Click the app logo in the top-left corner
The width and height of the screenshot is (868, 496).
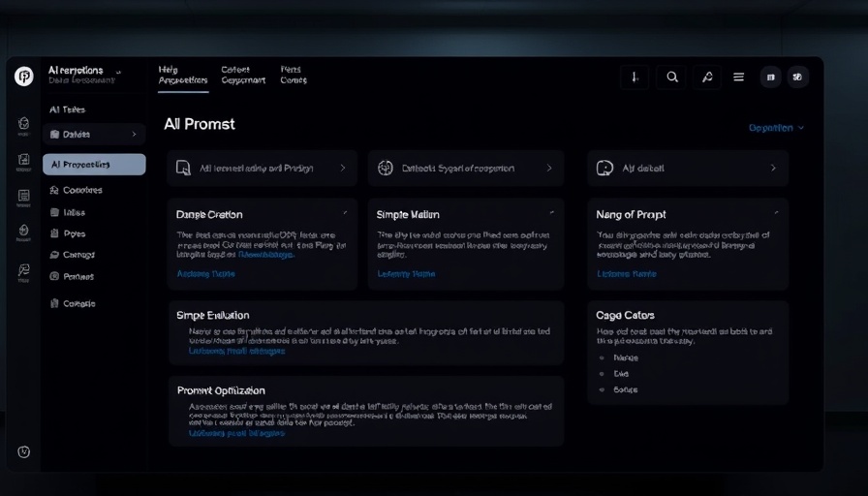[24, 77]
